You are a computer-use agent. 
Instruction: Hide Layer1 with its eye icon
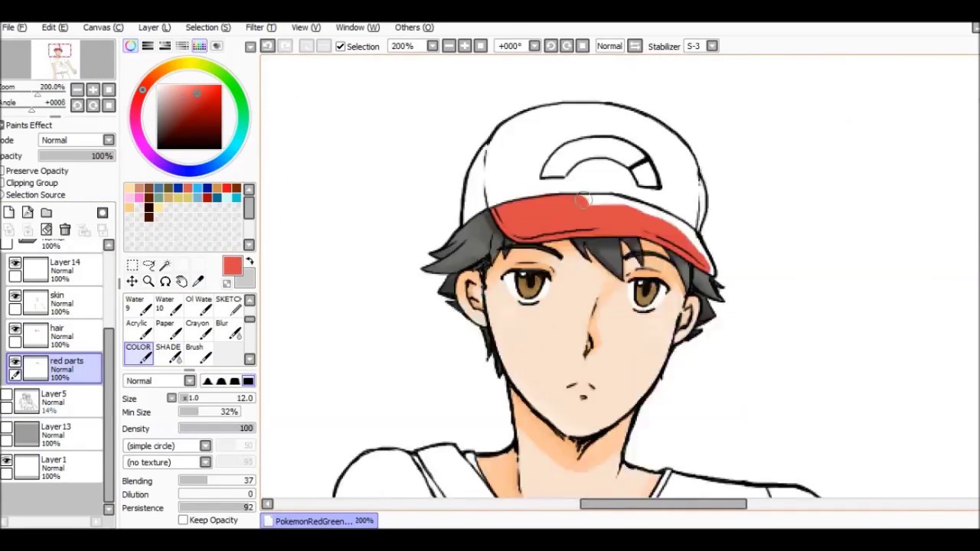click(6, 461)
